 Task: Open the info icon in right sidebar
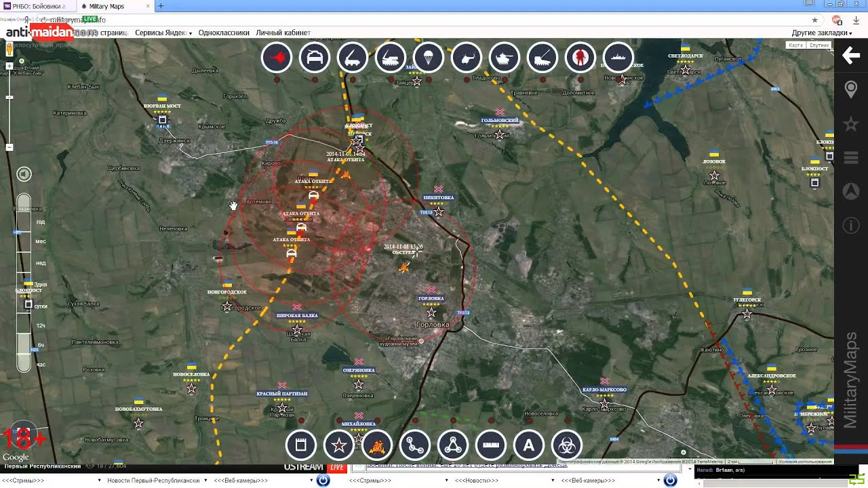tap(851, 225)
